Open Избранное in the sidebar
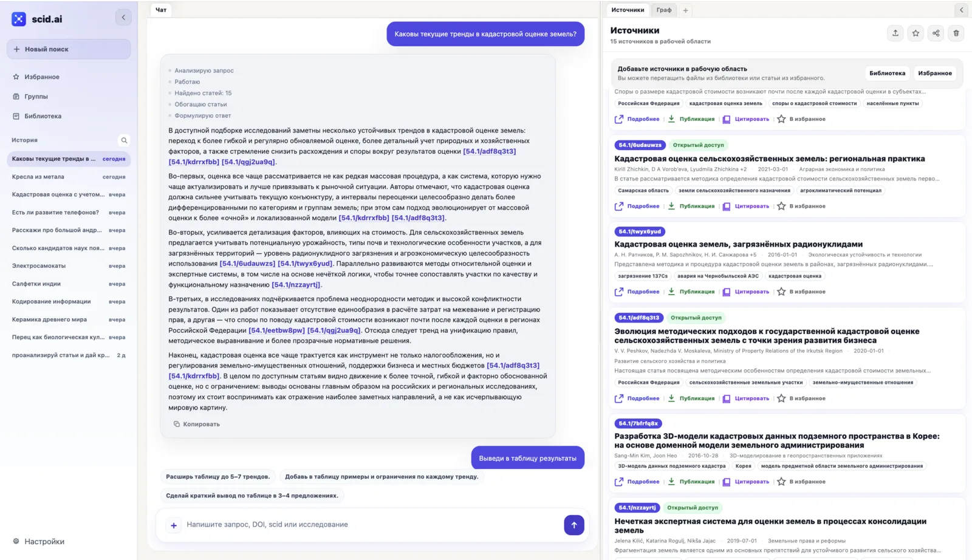Image resolution: width=972 pixels, height=560 pixels. tap(42, 77)
